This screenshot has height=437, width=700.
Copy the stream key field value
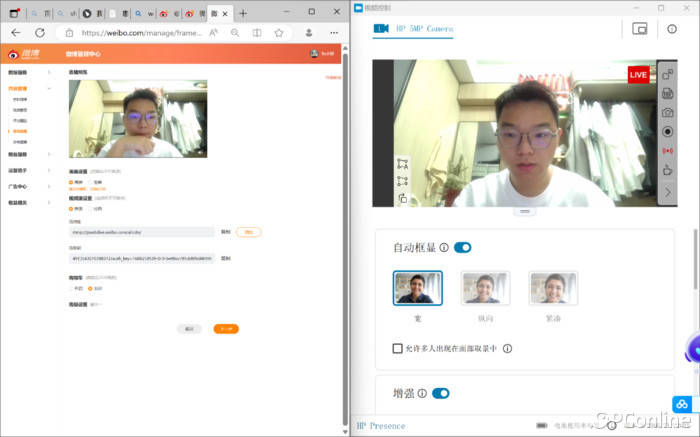[x=226, y=258]
